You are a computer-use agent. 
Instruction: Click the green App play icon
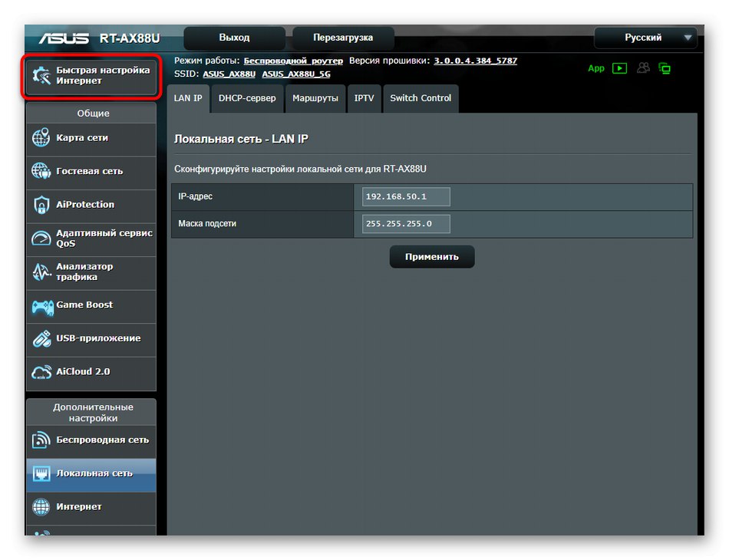pos(619,68)
